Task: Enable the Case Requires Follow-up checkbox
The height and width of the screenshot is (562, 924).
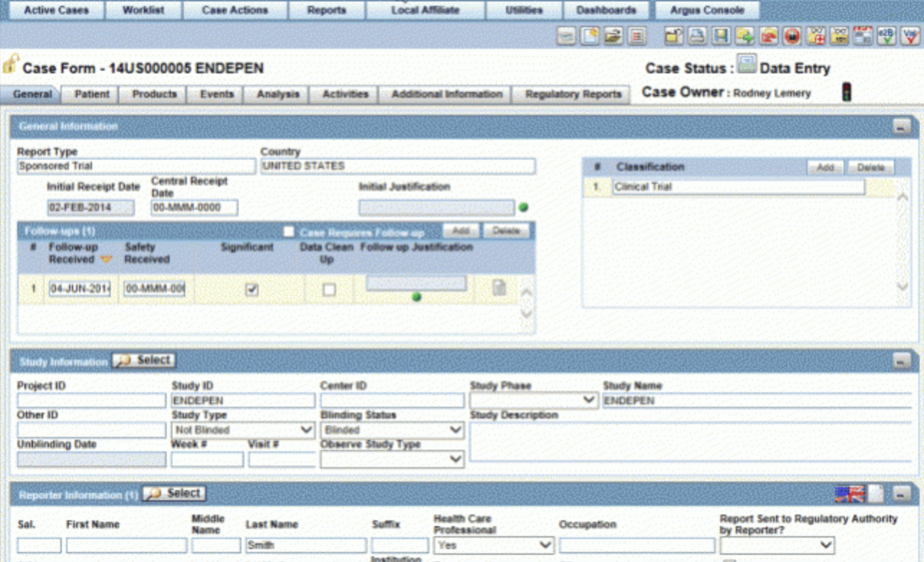Action: (x=289, y=231)
